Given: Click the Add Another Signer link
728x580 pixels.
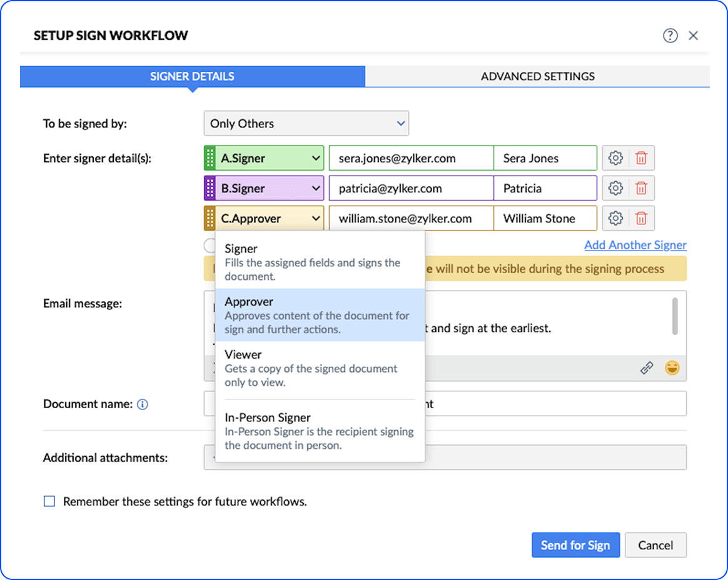Looking at the screenshot, I should [635, 244].
